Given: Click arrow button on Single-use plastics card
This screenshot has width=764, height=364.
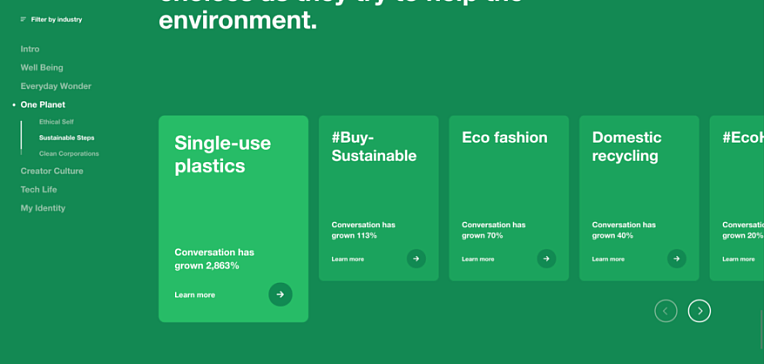Looking at the screenshot, I should pos(280,294).
